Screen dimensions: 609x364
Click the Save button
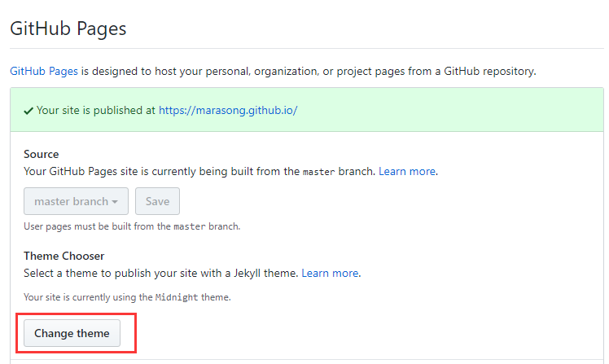[x=157, y=201]
